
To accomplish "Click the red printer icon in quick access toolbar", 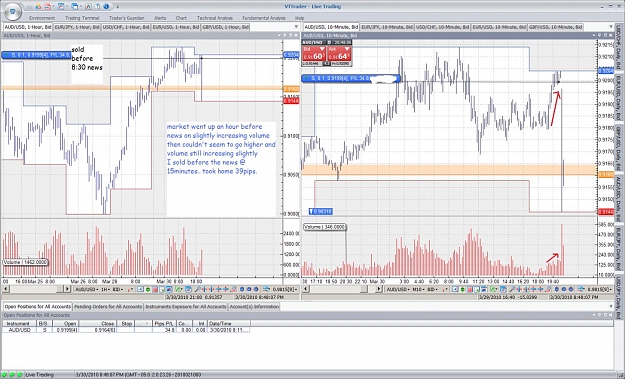I will (x=47, y=6).
